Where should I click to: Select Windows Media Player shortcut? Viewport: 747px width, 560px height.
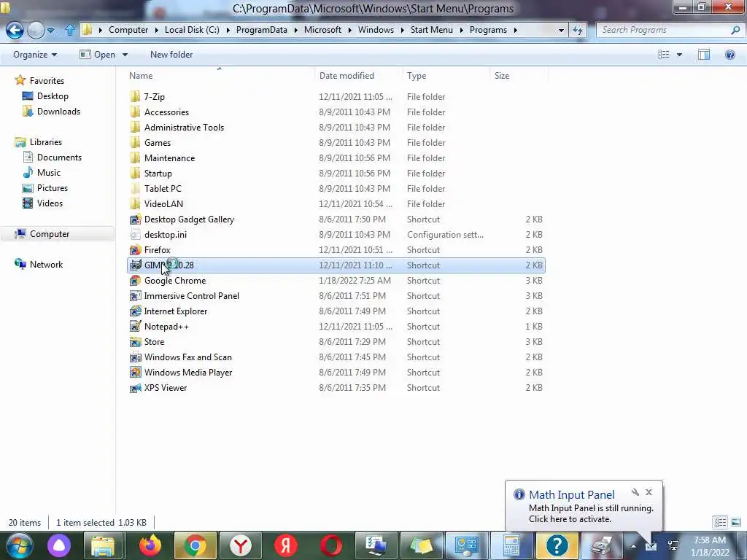pos(188,373)
